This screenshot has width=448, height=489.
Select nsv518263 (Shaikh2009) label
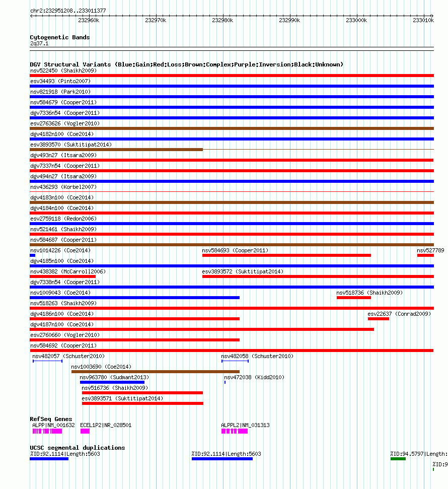tap(63, 304)
